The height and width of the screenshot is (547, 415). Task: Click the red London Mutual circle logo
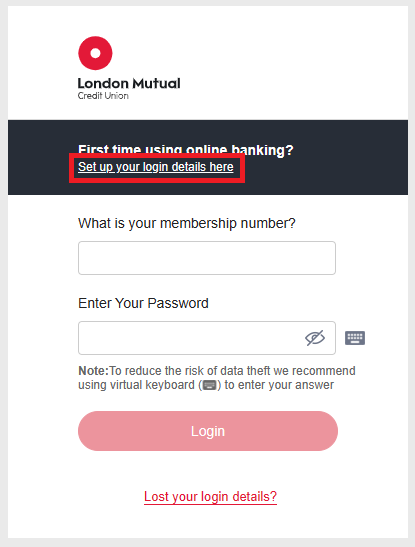(x=95, y=53)
